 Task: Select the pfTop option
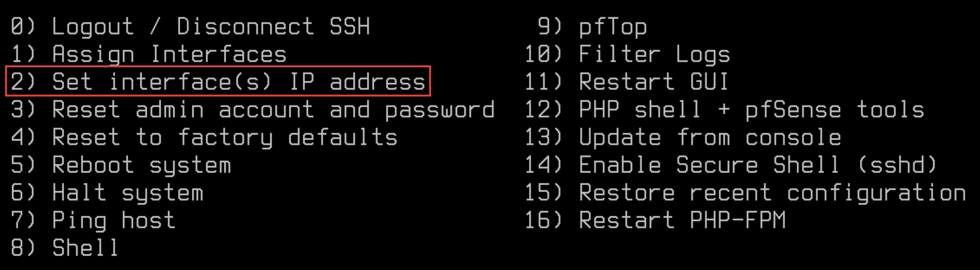(x=613, y=26)
